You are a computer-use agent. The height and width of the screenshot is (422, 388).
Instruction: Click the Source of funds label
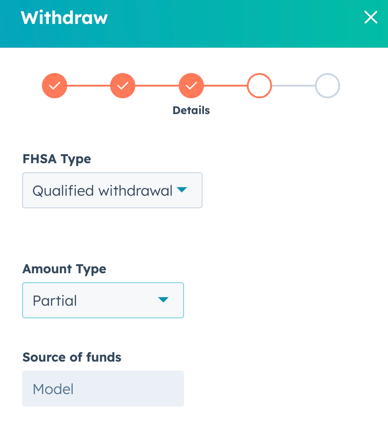click(72, 357)
